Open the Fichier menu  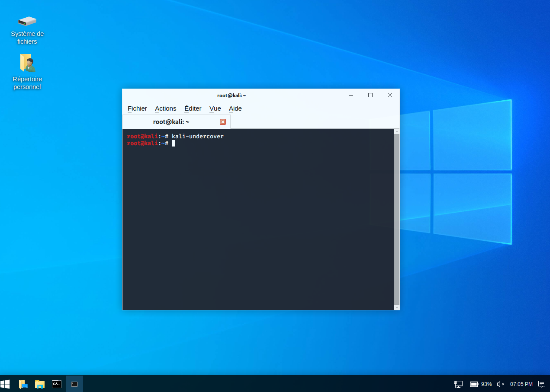click(137, 108)
